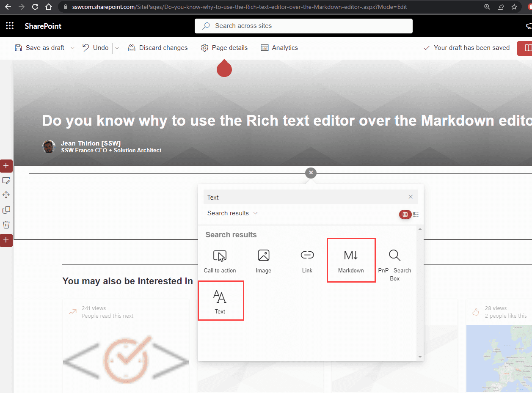Switch web part picker to grid view

(x=405, y=214)
